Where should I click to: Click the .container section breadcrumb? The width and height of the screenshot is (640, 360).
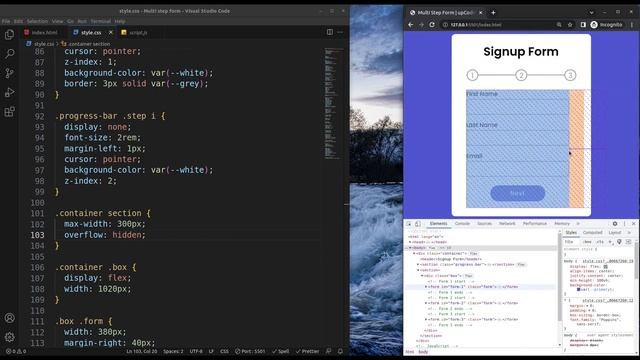86,44
